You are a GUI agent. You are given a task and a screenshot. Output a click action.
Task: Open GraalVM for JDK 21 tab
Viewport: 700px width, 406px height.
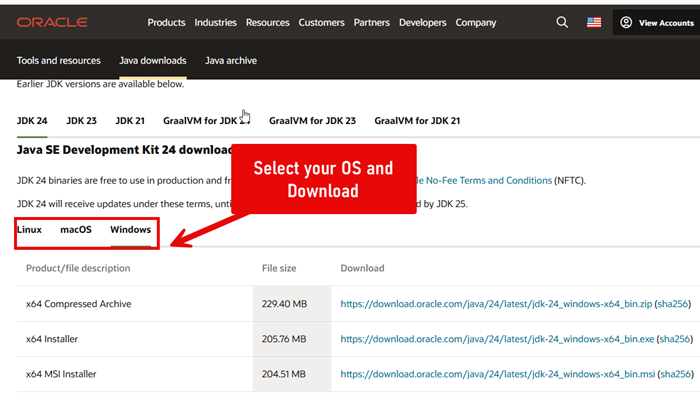coord(417,121)
